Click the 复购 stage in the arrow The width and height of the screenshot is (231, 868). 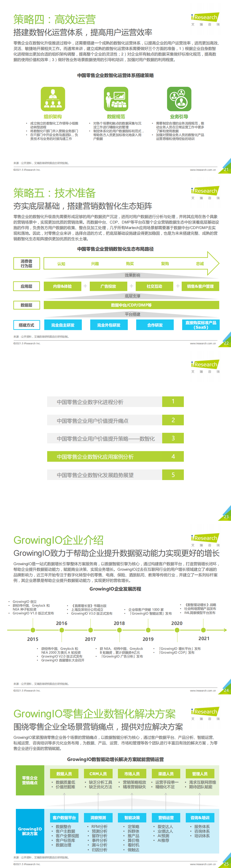165,264
